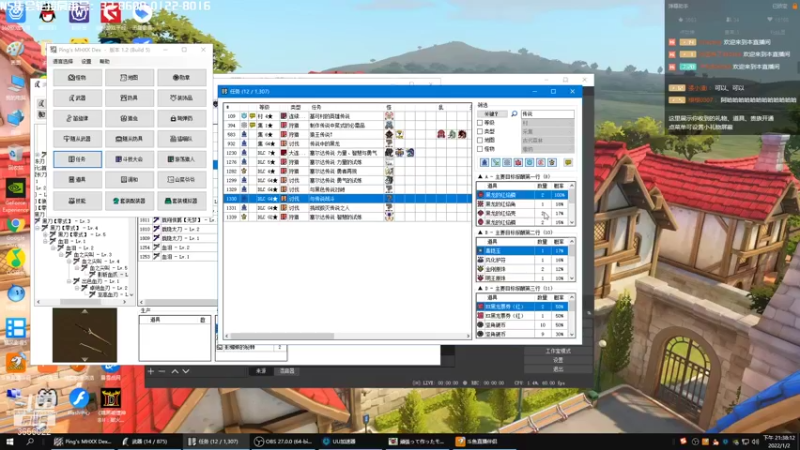Open the 调和 combination button
The height and width of the screenshot is (450, 800).
tap(130, 180)
